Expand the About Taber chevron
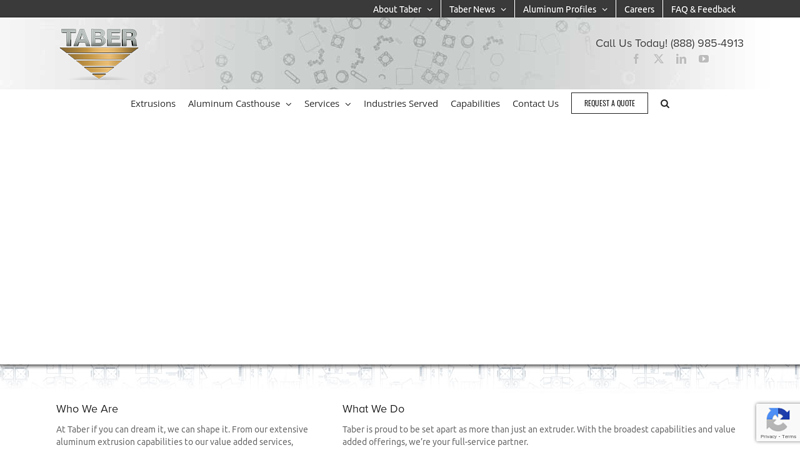 (430, 10)
